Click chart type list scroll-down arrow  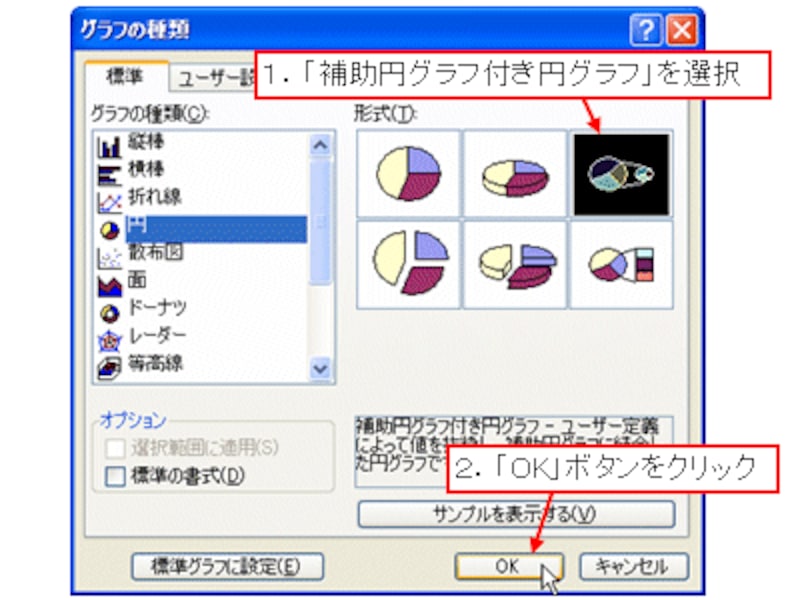320,368
